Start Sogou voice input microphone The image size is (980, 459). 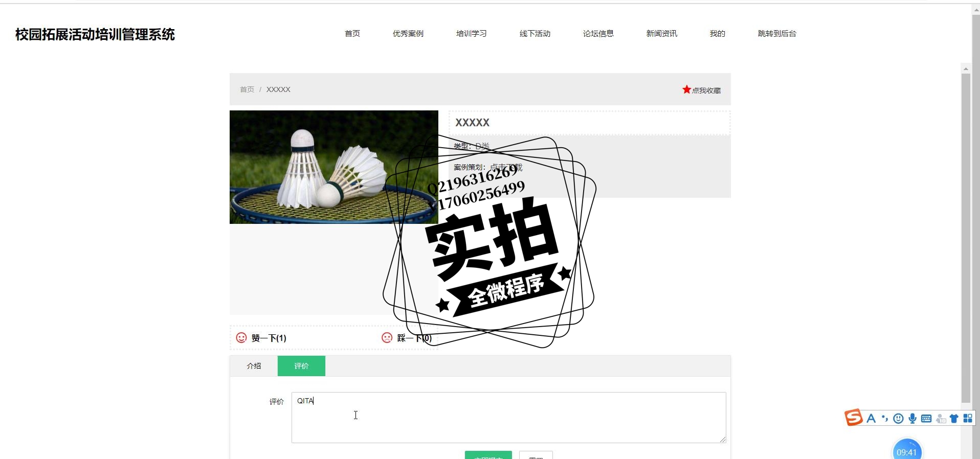click(912, 419)
